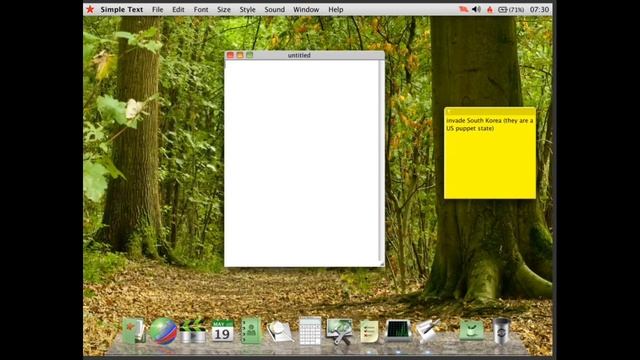Click the untitled window title bar text

click(299, 55)
